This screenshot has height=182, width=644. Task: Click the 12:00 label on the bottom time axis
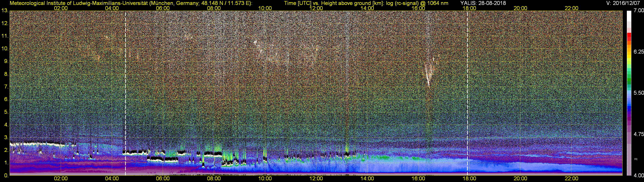[316, 179]
